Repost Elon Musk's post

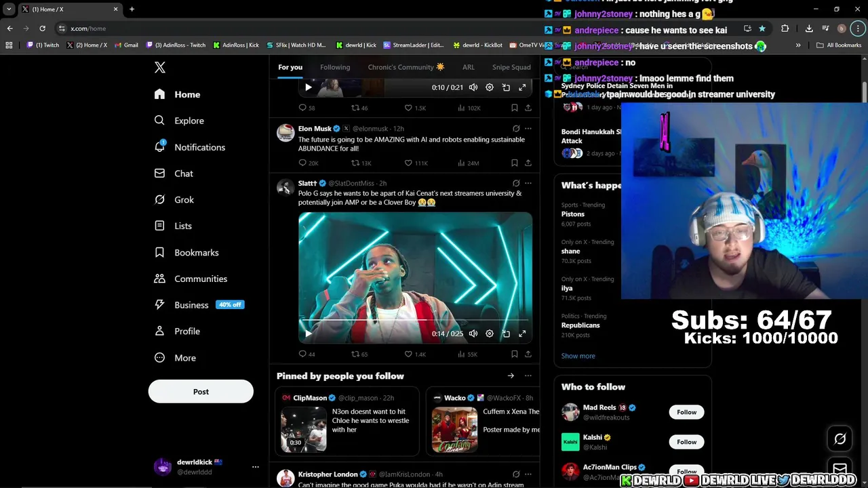[361, 163]
